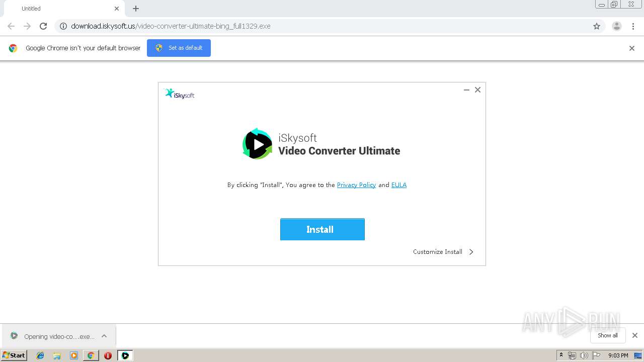Reload the current page
Screen dimensions: 644x362
tap(43, 26)
